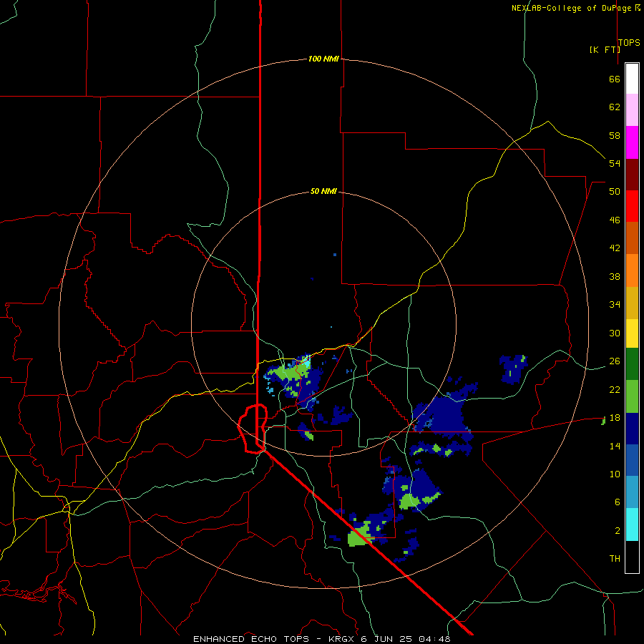
Task: Click the TH threshold label on the legend
Action: tap(615, 559)
